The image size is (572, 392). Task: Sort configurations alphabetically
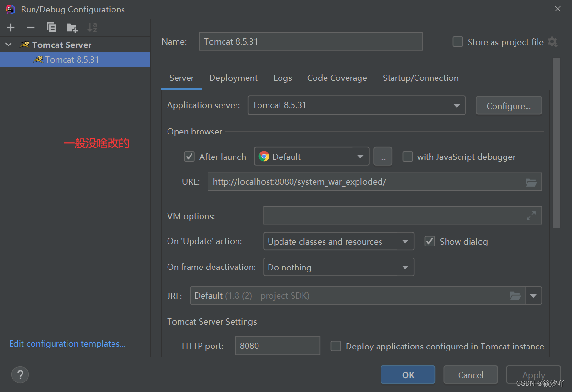(92, 27)
